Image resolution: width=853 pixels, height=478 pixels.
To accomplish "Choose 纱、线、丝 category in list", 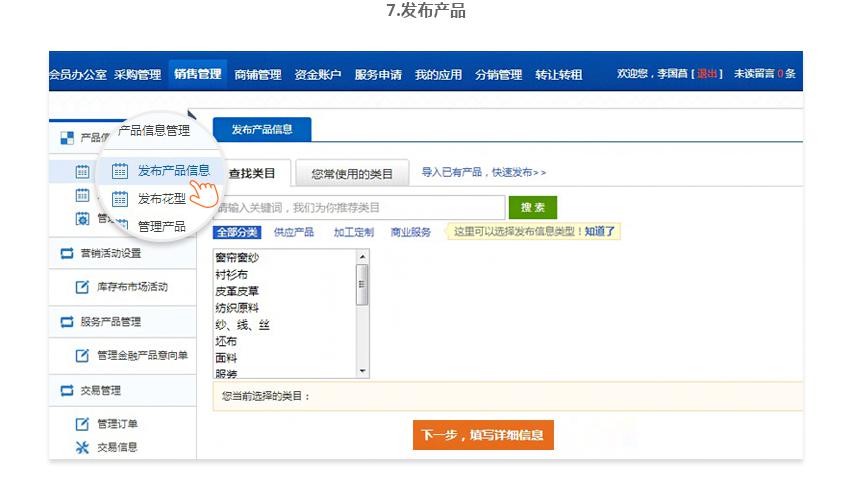I will [243, 325].
